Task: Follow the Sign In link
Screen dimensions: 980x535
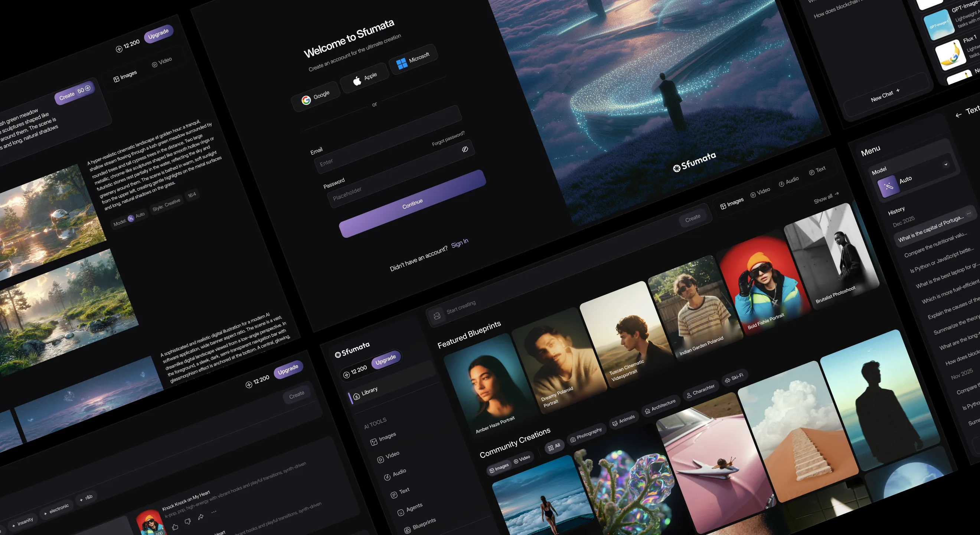Action: pyautogui.click(x=460, y=243)
